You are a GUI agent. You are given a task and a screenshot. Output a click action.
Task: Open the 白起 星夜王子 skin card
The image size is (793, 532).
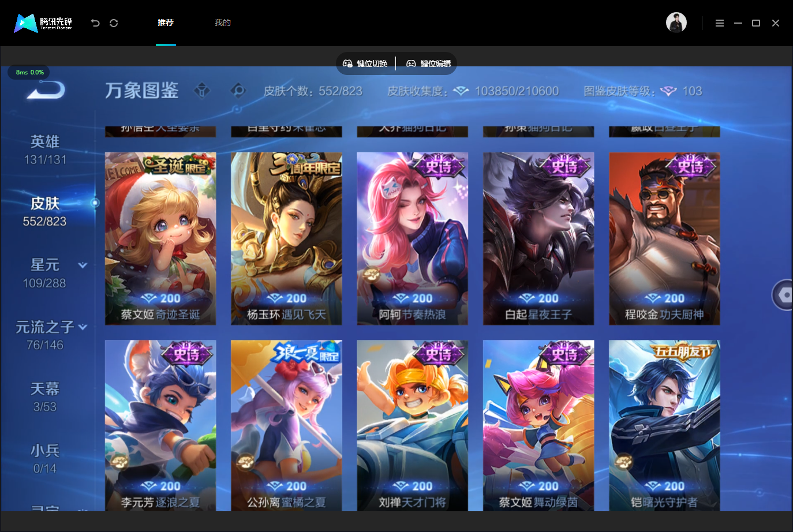538,238
